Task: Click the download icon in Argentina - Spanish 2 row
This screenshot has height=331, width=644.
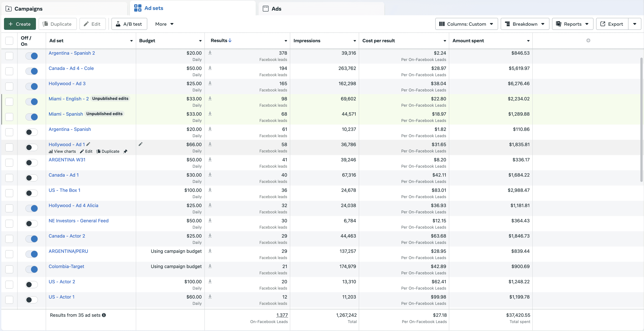Action: click(210, 53)
